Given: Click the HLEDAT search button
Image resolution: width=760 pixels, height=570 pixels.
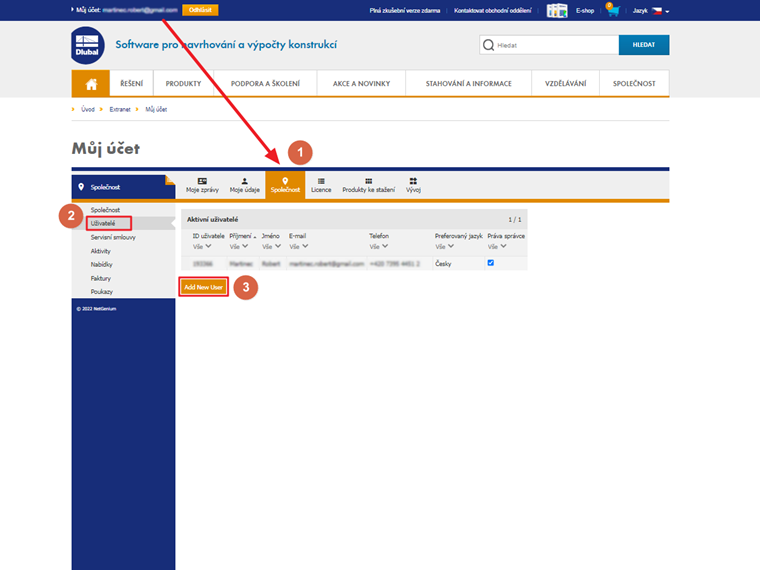Looking at the screenshot, I should coord(644,45).
